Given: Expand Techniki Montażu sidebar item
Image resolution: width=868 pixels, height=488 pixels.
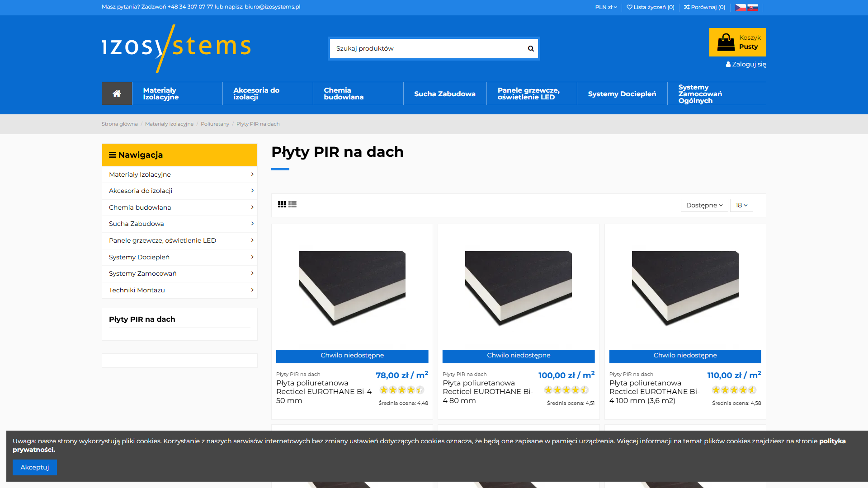Looking at the screenshot, I should tap(179, 290).
